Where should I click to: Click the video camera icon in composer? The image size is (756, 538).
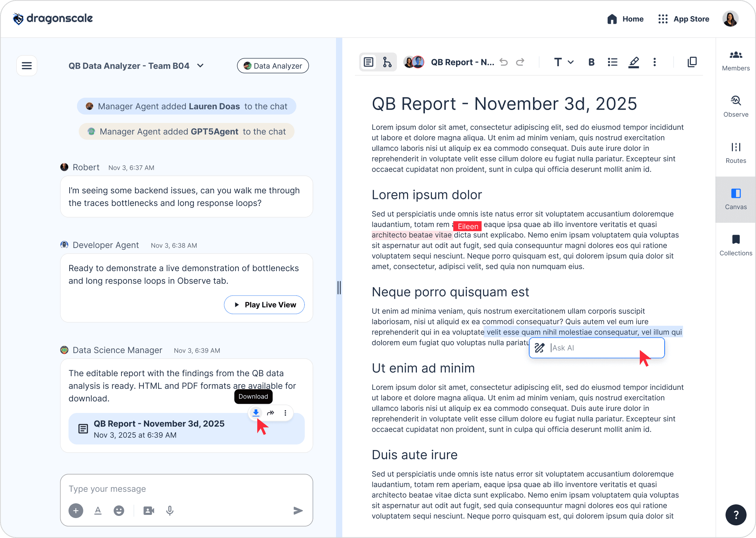pyautogui.click(x=149, y=511)
